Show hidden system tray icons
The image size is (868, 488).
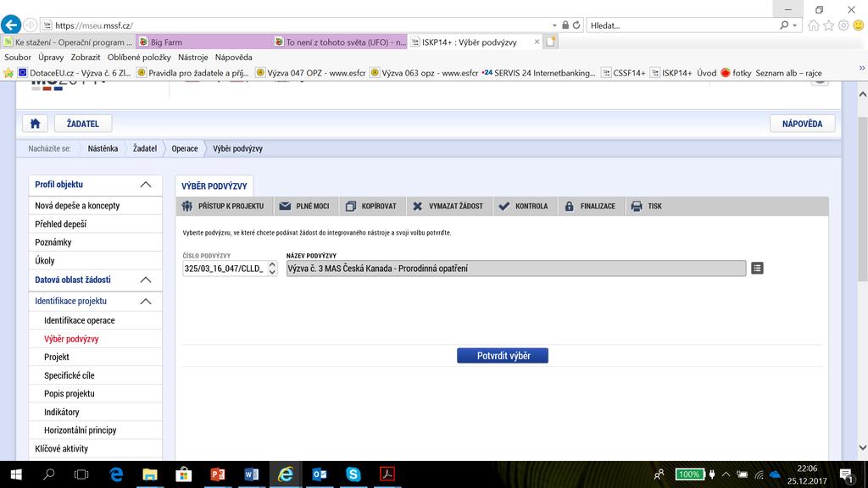(726, 474)
